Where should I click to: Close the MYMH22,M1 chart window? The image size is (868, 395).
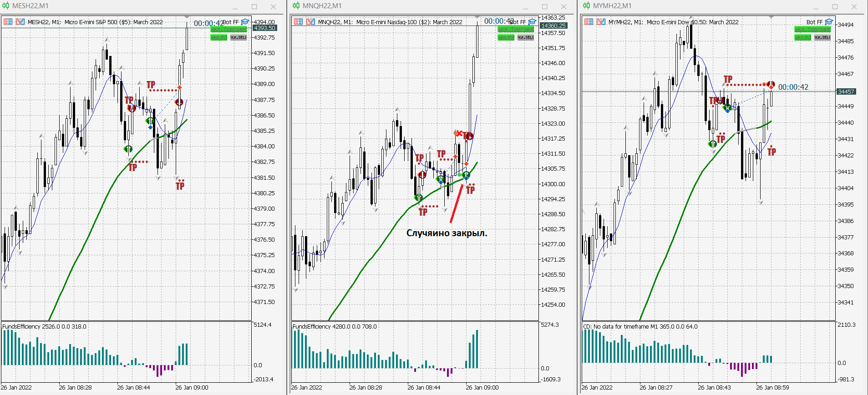[x=854, y=6]
